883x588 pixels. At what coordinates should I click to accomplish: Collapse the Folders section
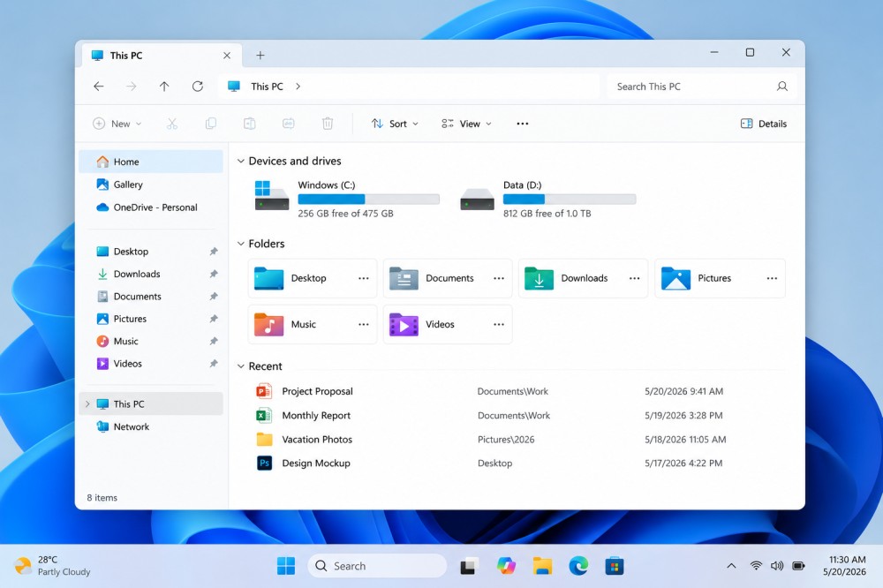pos(240,244)
